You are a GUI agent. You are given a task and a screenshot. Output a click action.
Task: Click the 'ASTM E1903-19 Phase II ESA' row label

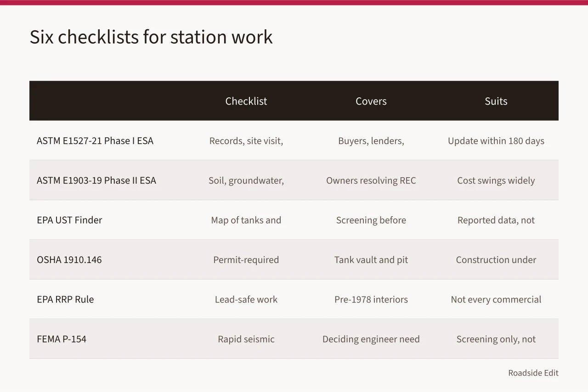96,180
